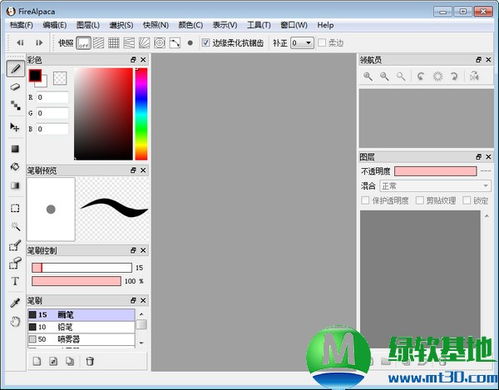Click the R value input field
Screen dimensions: 499x390
coord(52,97)
